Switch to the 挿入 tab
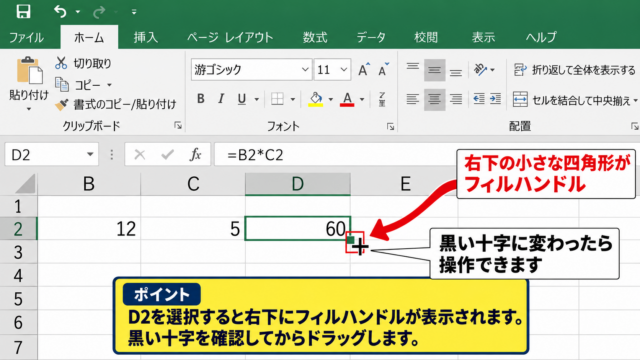 (146, 38)
